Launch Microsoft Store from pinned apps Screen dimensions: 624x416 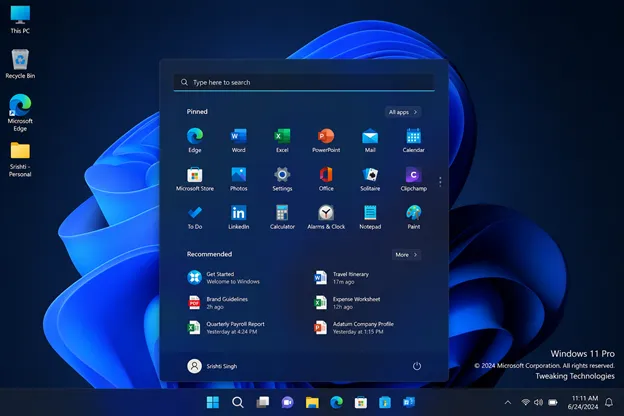coord(195,179)
